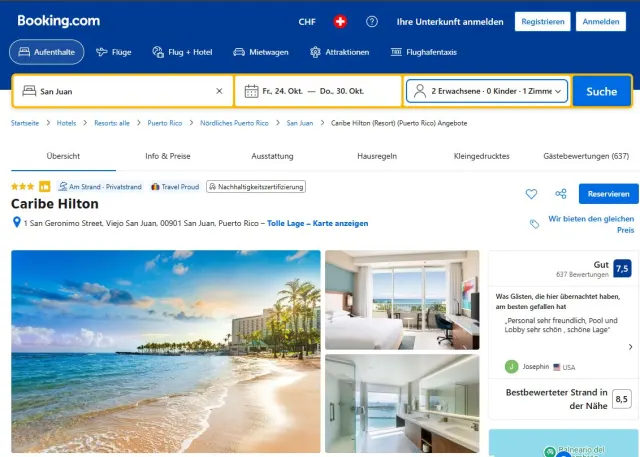Clear San Juan destination with the X
Image resolution: width=640 pixels, height=457 pixels.
click(x=219, y=91)
